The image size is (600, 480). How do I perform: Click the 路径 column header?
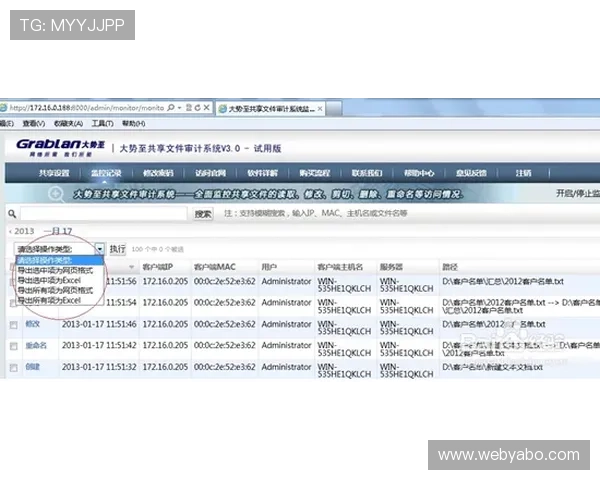pyautogui.click(x=450, y=267)
